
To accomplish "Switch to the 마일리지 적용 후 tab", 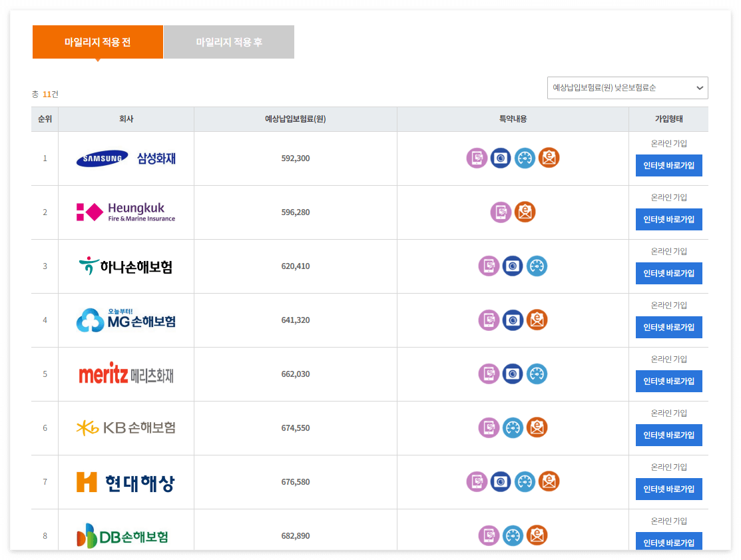I will coord(229,42).
